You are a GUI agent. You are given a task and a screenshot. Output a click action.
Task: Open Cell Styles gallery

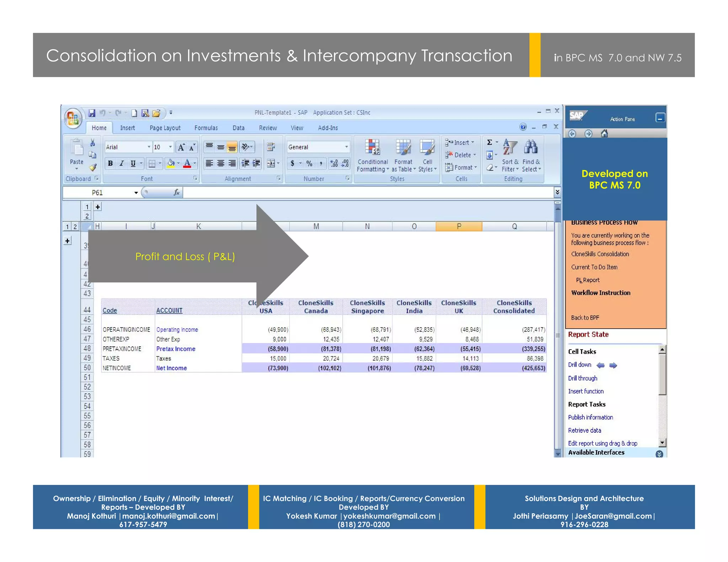tap(427, 156)
